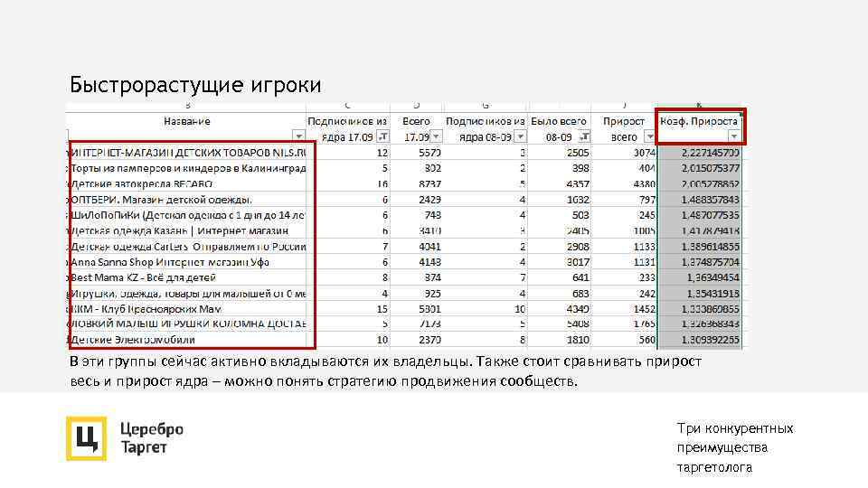868x488 pixels.
Task: Click value 398 in the Торты row
Action: [x=580, y=168]
